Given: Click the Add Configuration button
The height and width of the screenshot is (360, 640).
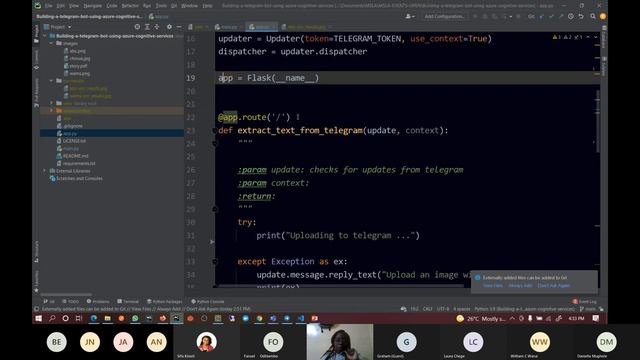Looking at the screenshot, I should point(444,16).
